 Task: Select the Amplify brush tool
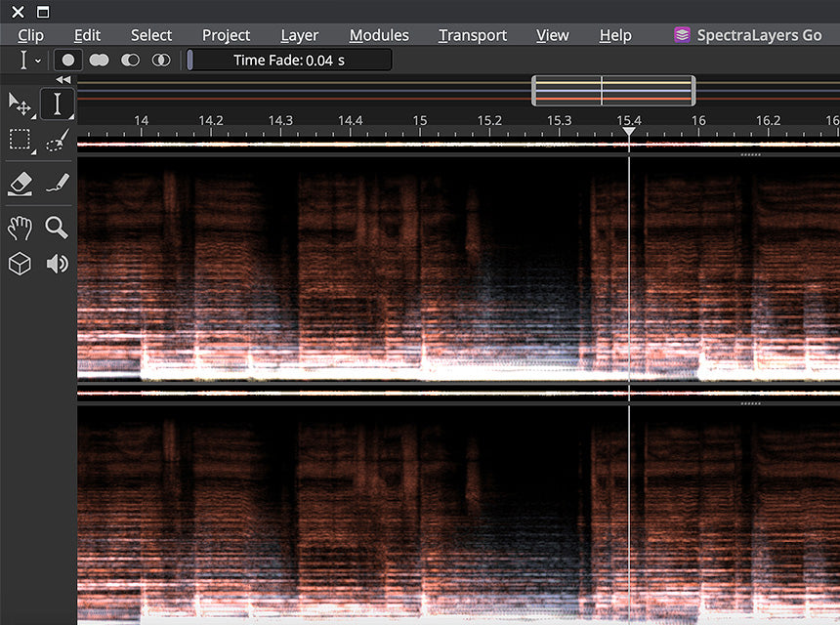click(58, 183)
